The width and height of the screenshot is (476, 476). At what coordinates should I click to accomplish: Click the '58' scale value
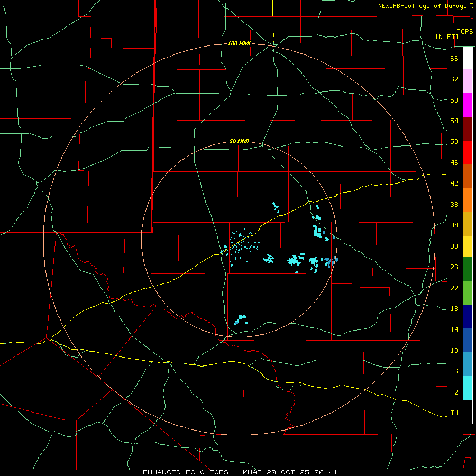pos(454,100)
